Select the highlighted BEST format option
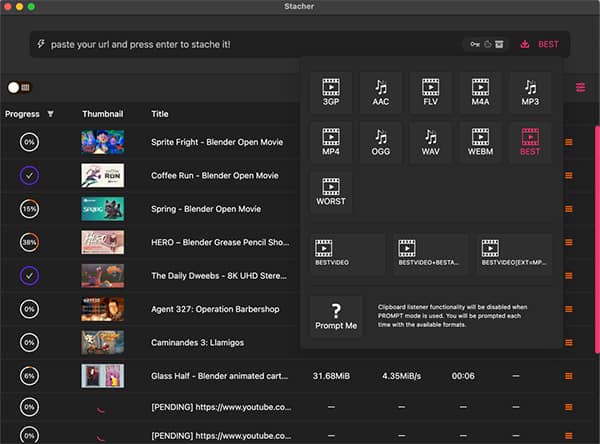This screenshot has width=600, height=444. [530, 142]
